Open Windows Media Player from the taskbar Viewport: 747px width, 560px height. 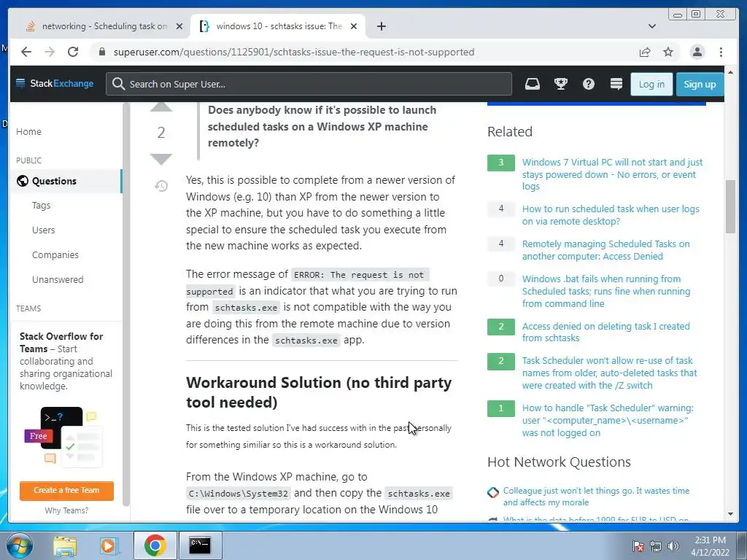click(x=108, y=546)
